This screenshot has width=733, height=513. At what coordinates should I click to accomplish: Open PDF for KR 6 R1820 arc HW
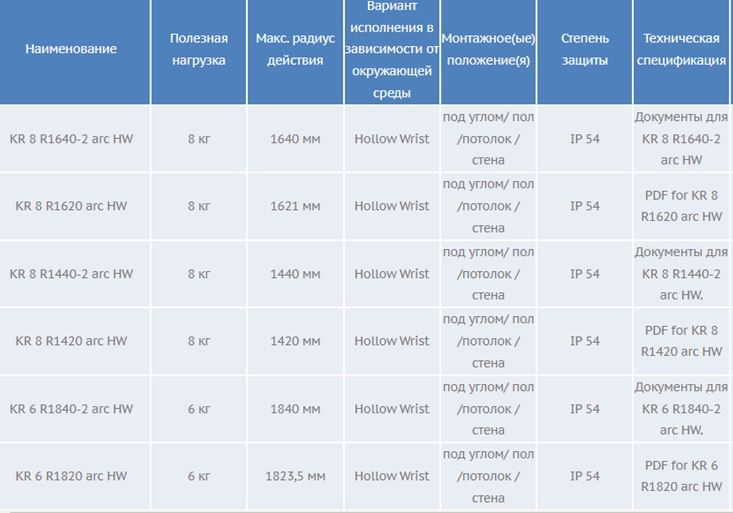pos(683,476)
